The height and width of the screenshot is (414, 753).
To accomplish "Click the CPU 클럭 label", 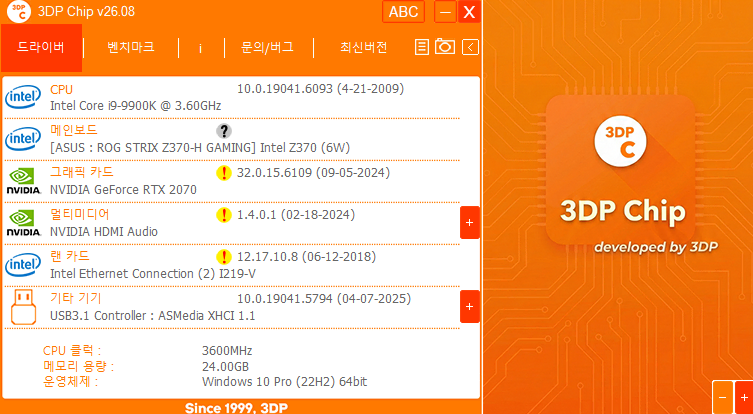I will [72, 351].
